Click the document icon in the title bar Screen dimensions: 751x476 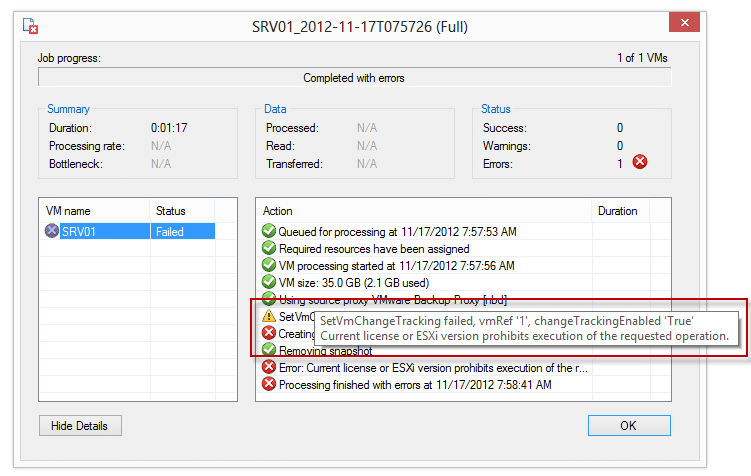coord(31,27)
